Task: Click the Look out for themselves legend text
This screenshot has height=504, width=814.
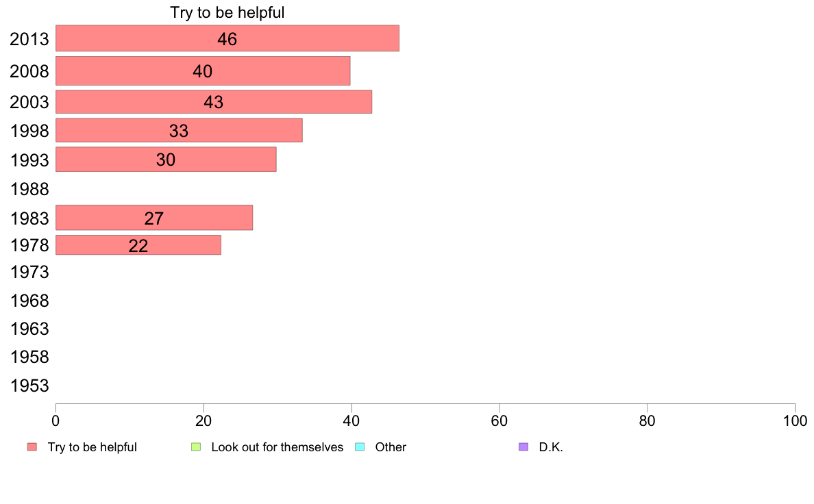Action: [277, 447]
